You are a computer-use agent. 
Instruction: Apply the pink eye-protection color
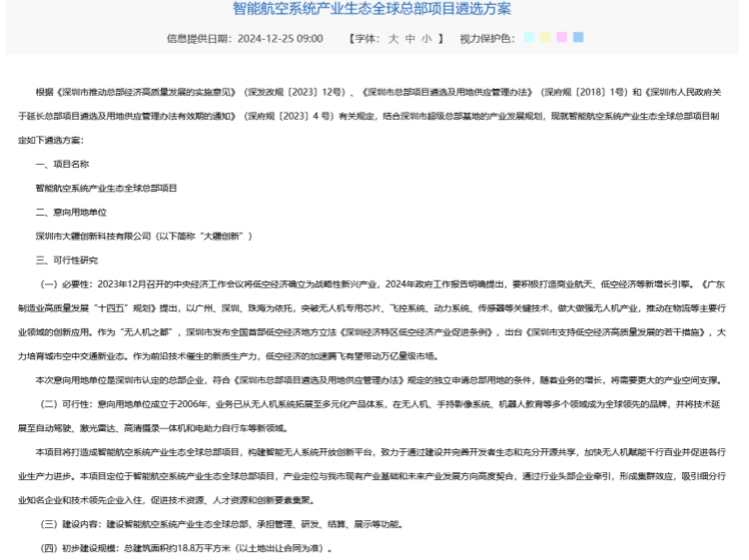562,38
